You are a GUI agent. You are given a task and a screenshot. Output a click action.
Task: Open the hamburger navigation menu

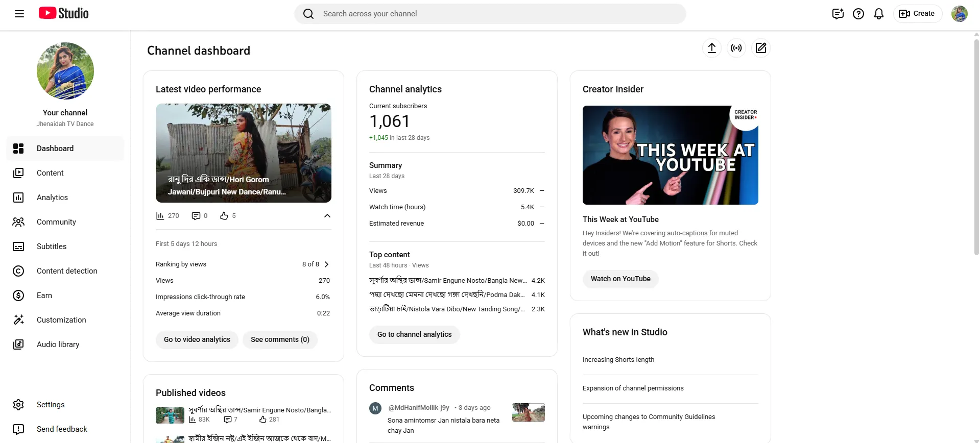click(19, 14)
